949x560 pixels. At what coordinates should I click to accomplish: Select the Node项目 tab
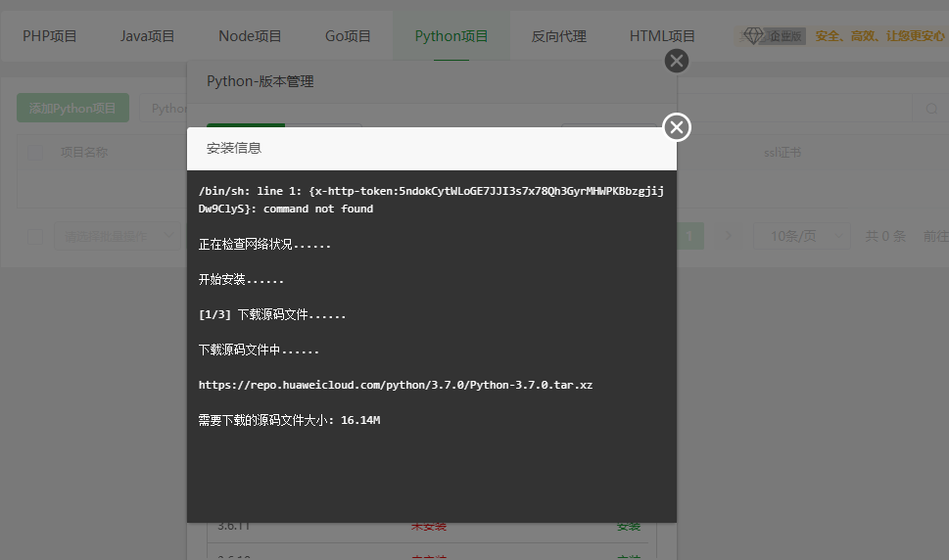(250, 36)
